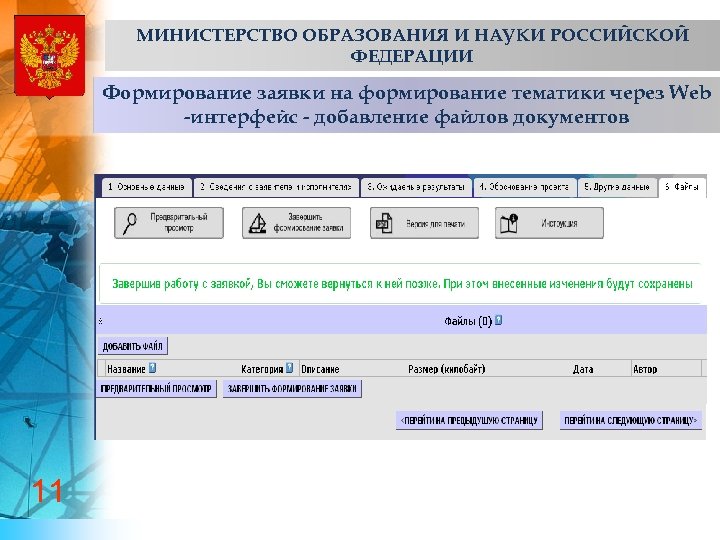Collapse the Файлы section with corner toggle

101,321
